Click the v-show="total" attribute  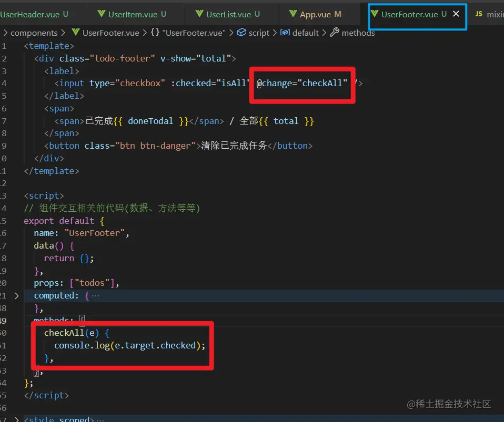coord(195,58)
